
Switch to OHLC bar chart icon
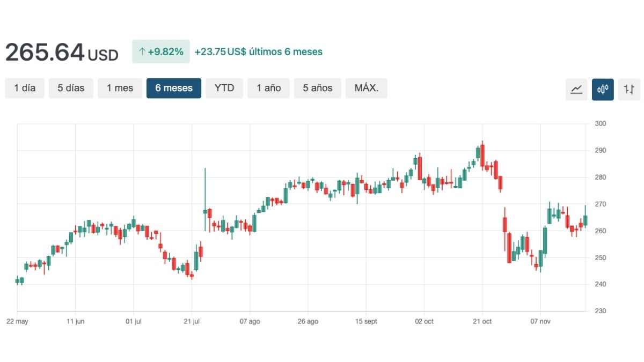pyautogui.click(x=629, y=89)
